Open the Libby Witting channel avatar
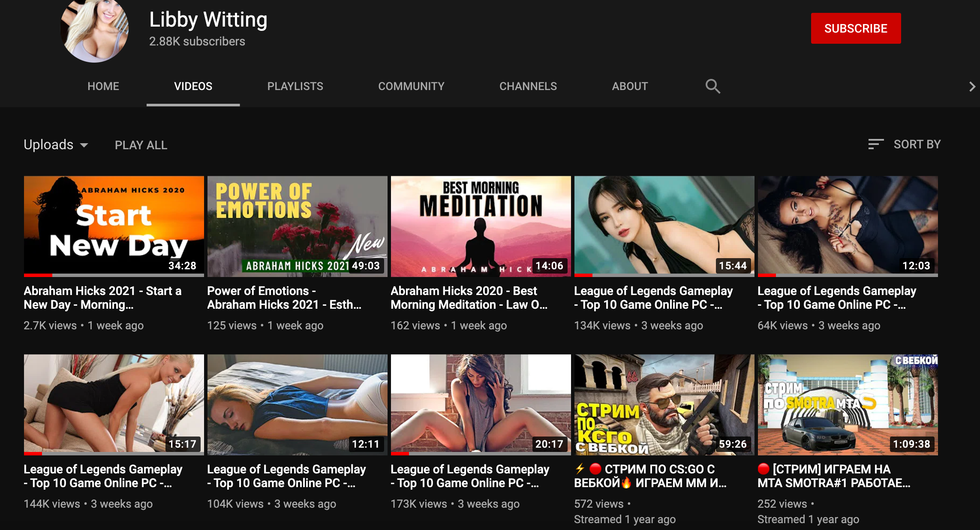The height and width of the screenshot is (530, 980). [x=94, y=29]
